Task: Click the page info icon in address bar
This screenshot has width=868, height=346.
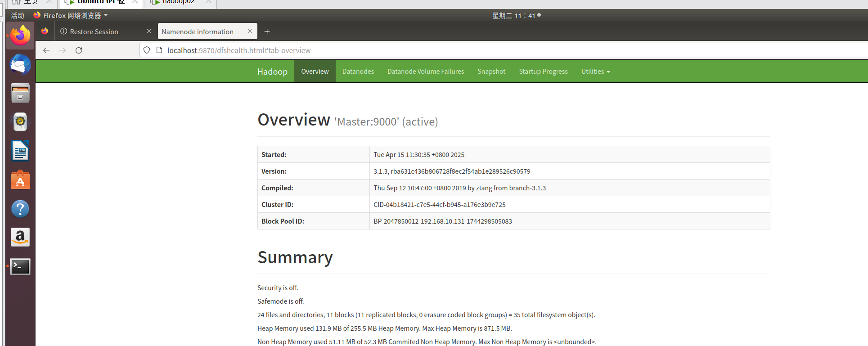Action: point(159,50)
